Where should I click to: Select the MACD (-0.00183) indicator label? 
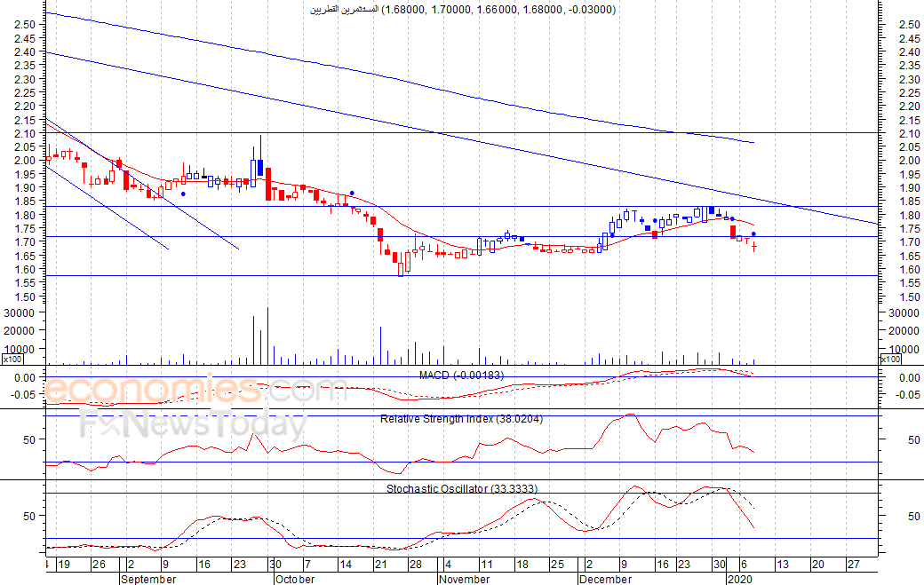coord(461,376)
